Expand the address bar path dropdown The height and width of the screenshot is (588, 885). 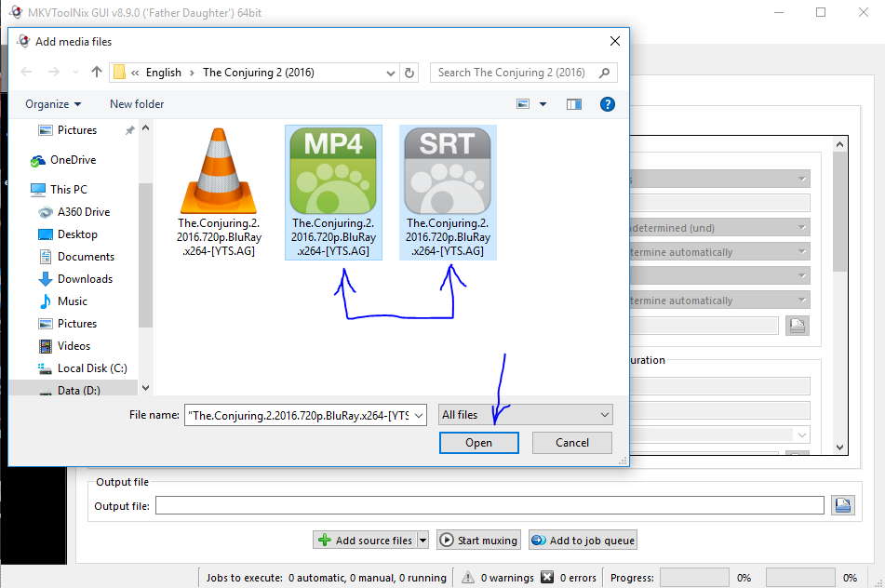(390, 73)
